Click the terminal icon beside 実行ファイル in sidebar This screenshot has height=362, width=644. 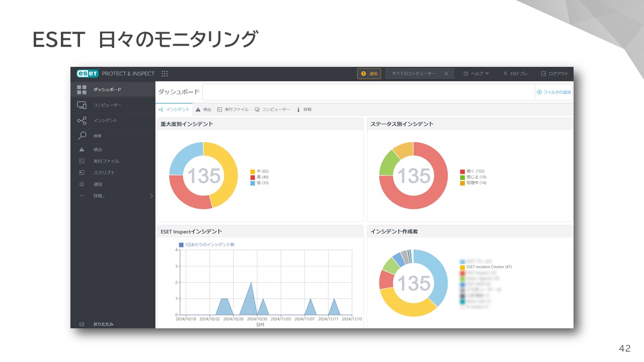82,161
